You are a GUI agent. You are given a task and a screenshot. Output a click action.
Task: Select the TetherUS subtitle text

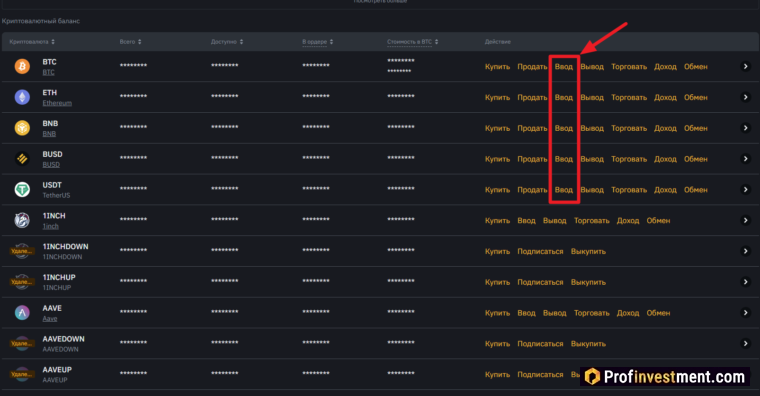[56, 195]
